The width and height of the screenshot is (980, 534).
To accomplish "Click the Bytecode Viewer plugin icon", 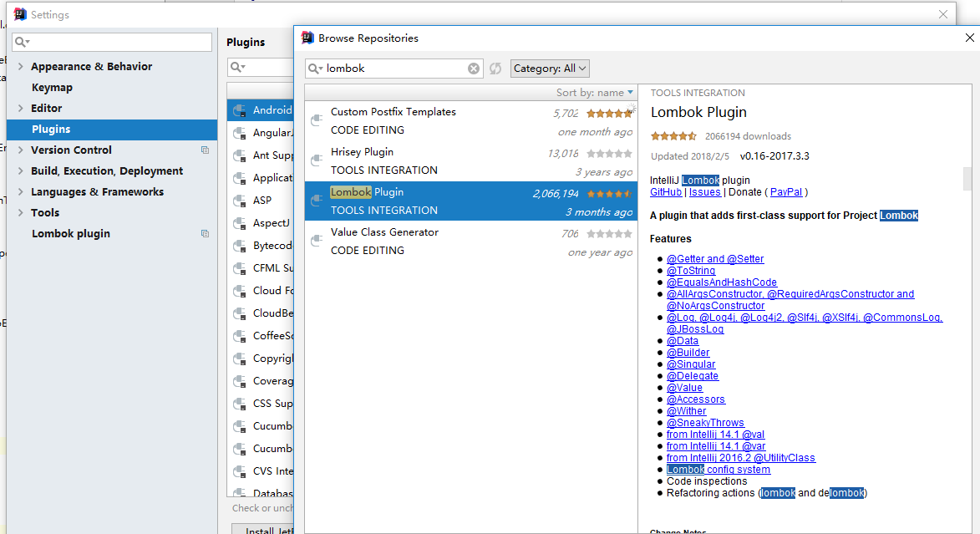I will (x=240, y=246).
